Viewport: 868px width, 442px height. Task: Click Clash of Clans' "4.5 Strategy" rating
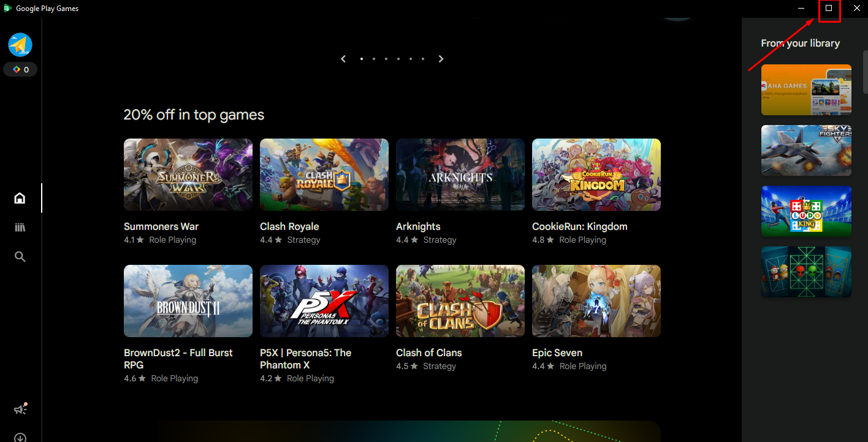pos(426,366)
